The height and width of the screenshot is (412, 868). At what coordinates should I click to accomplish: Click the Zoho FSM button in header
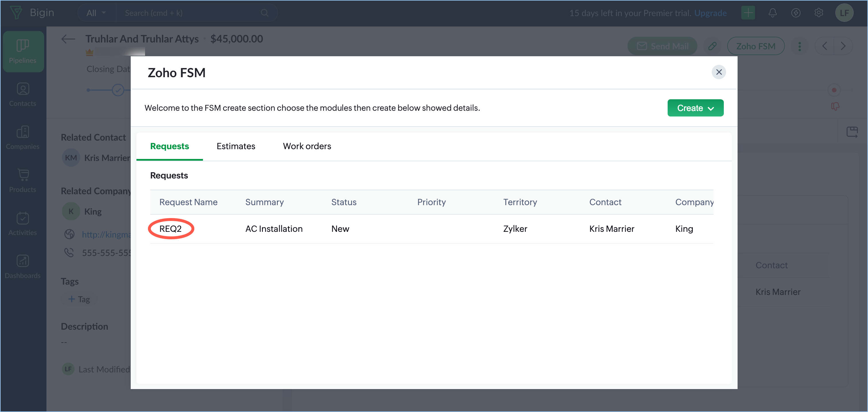755,46
